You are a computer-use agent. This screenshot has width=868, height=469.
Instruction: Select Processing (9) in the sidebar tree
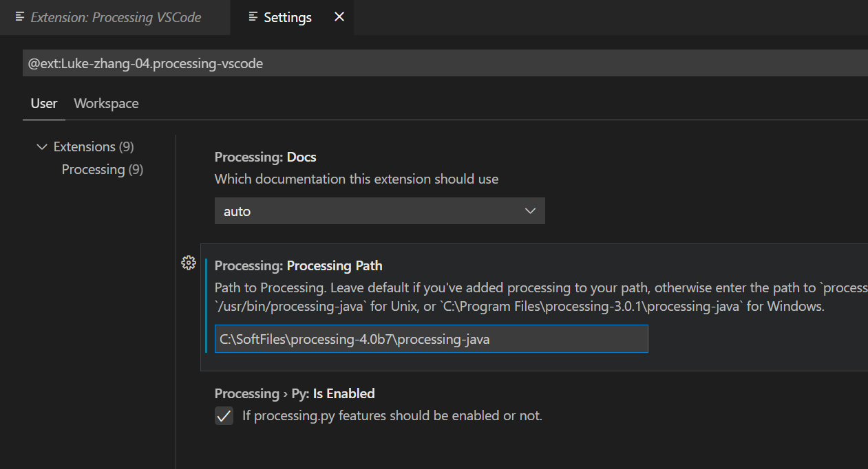coord(102,169)
